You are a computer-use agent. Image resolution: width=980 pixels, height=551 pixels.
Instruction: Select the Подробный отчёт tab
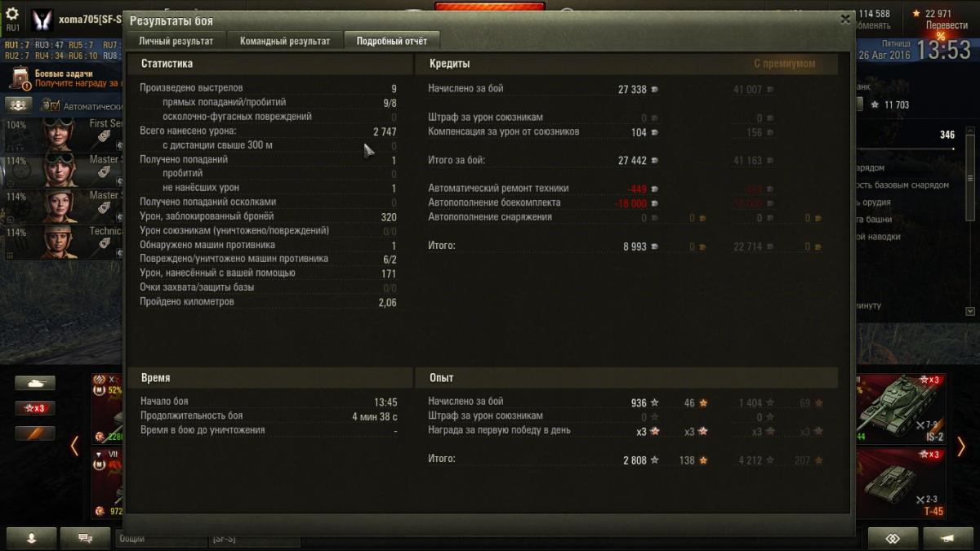click(392, 41)
